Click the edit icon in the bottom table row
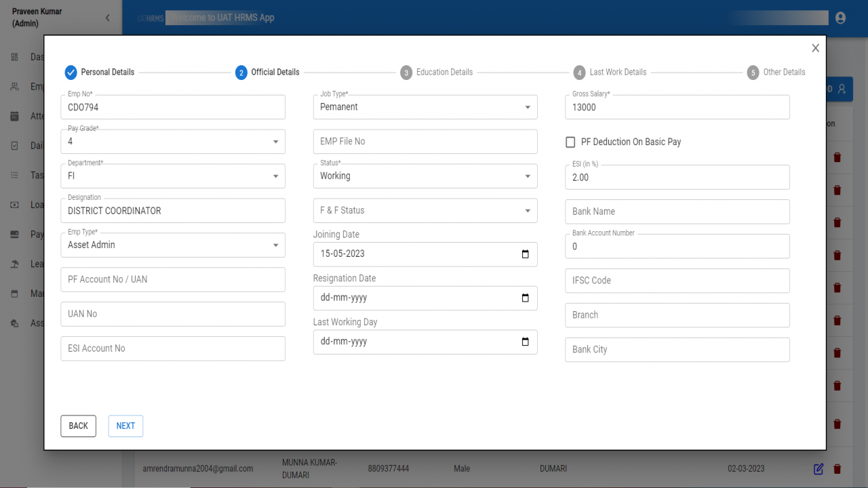 818,469
